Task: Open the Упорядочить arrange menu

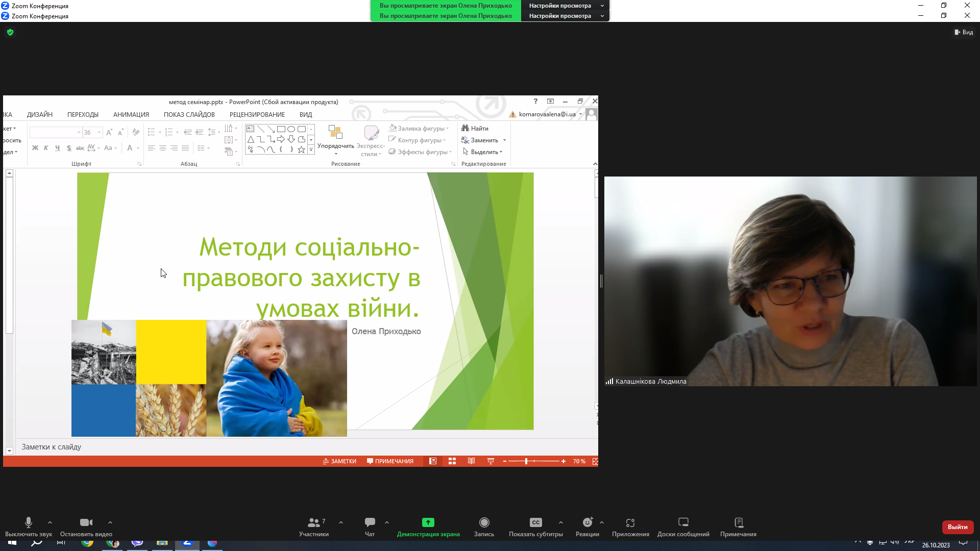Action: 336,140
